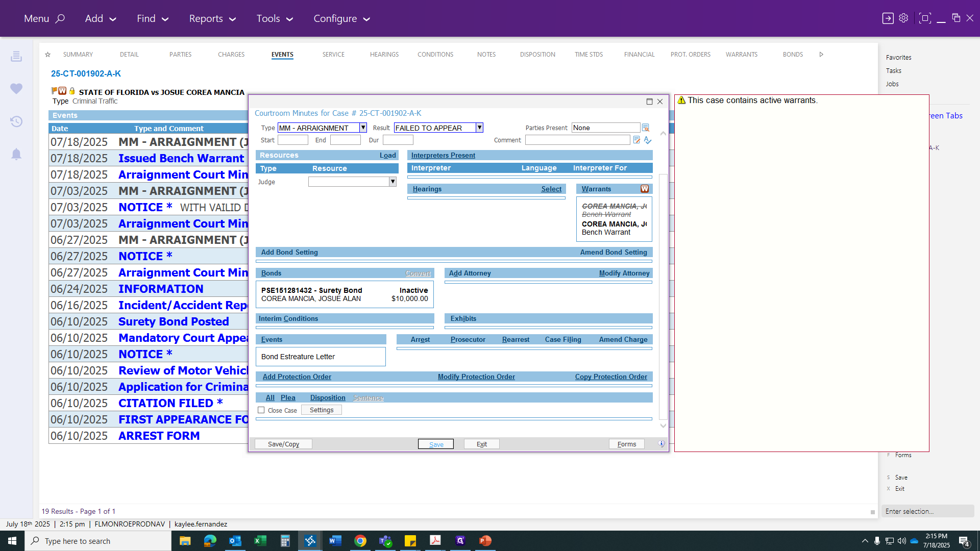Viewport: 980px width, 551px height.
Task: Click the Exit button in dialog
Action: pyautogui.click(x=481, y=444)
